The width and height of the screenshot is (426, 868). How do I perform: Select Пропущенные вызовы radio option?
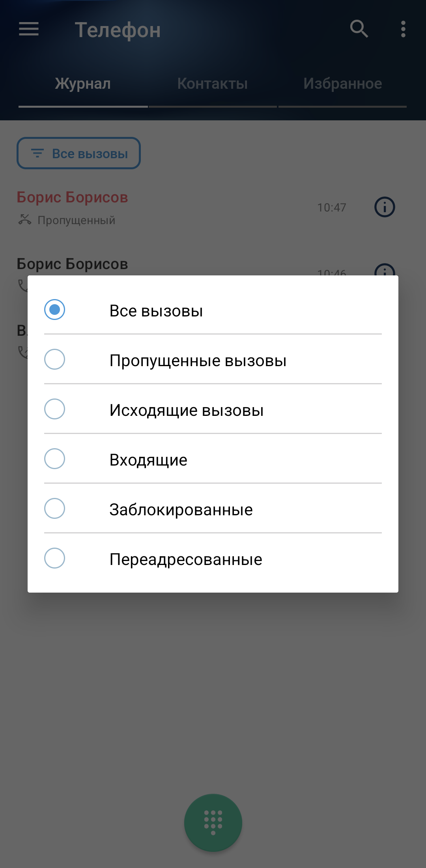tap(55, 359)
